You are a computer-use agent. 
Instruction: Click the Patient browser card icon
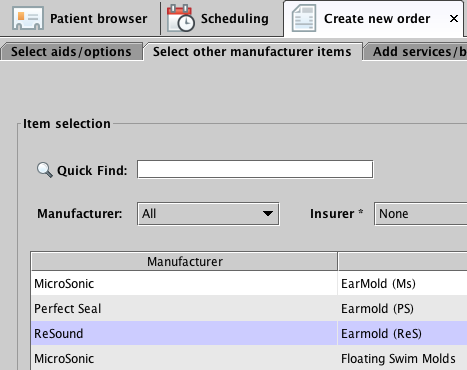(x=28, y=18)
